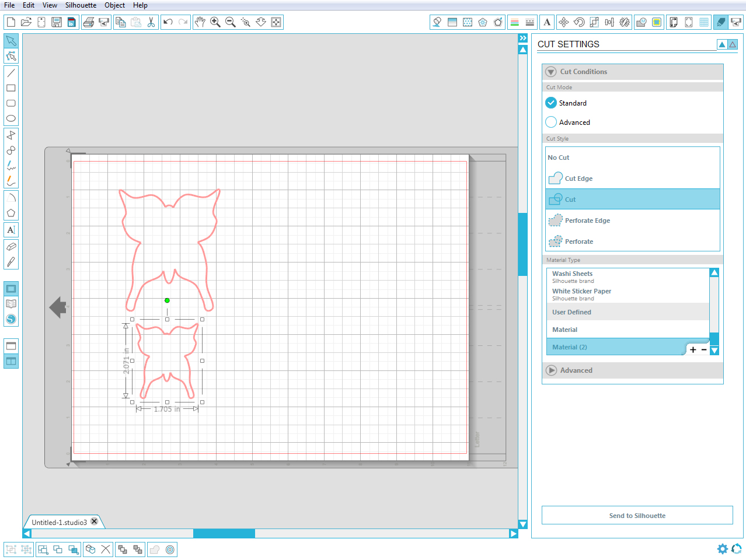Image resolution: width=746 pixels, height=560 pixels.
Task: Click the Save icon in top toolbar
Action: (x=57, y=22)
